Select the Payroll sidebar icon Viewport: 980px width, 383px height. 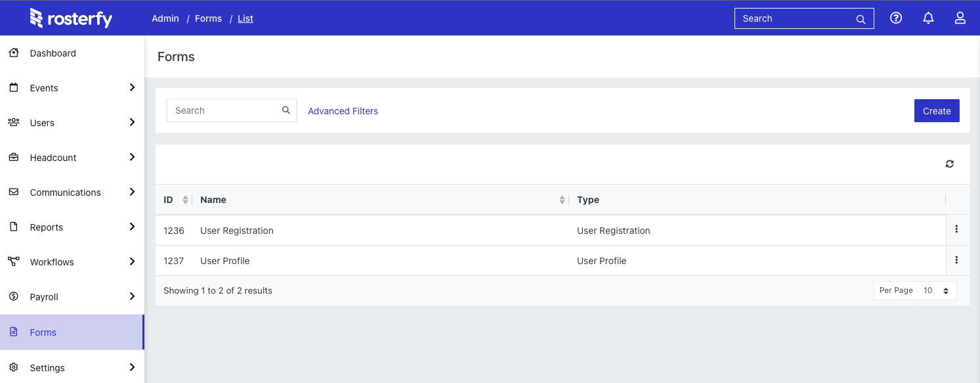click(x=14, y=296)
